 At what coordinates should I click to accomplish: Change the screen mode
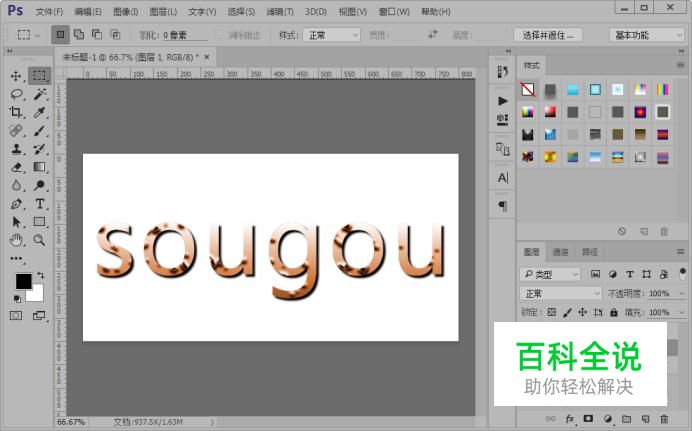click(39, 315)
